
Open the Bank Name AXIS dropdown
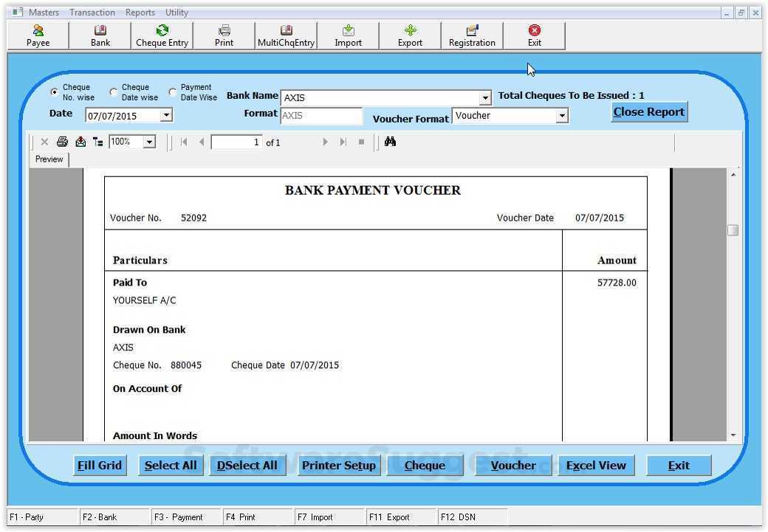tap(484, 97)
